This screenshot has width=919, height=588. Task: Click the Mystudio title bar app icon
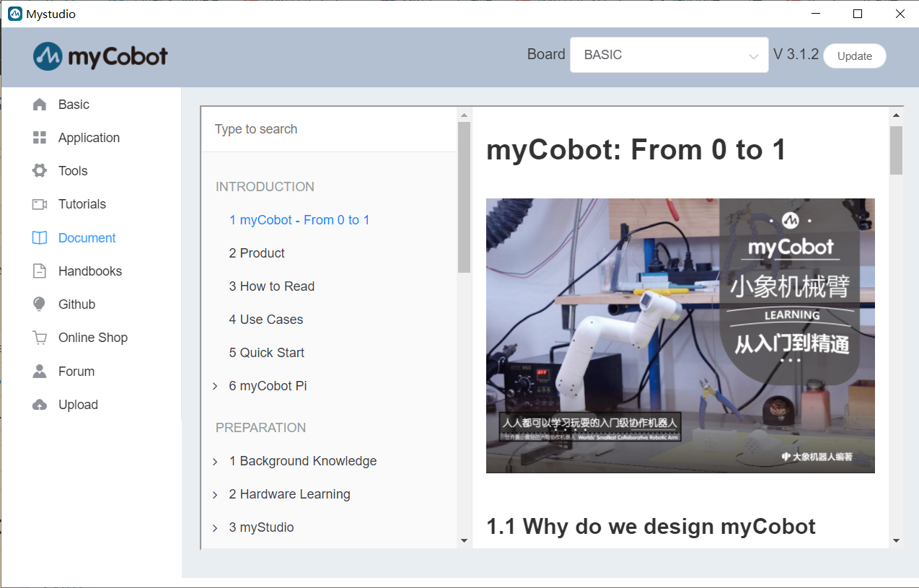(x=14, y=14)
